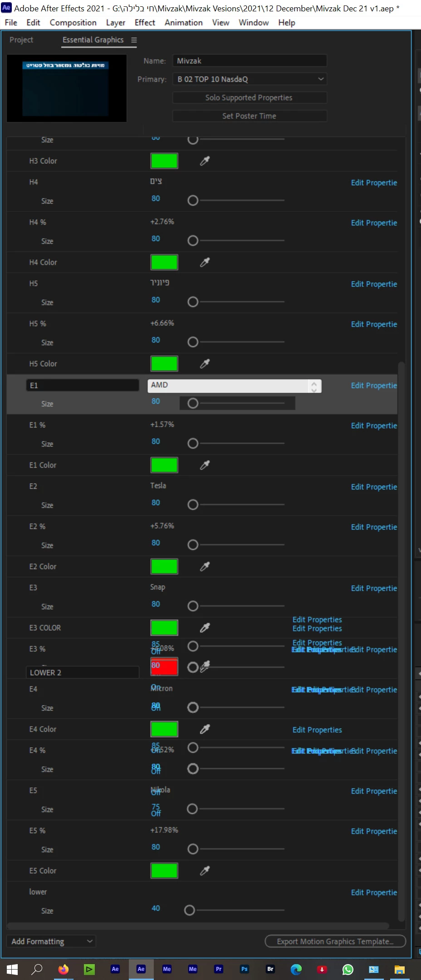Screen dimensions: 421x980
Task: Click the H4 Size slider handle
Action: [193, 201]
